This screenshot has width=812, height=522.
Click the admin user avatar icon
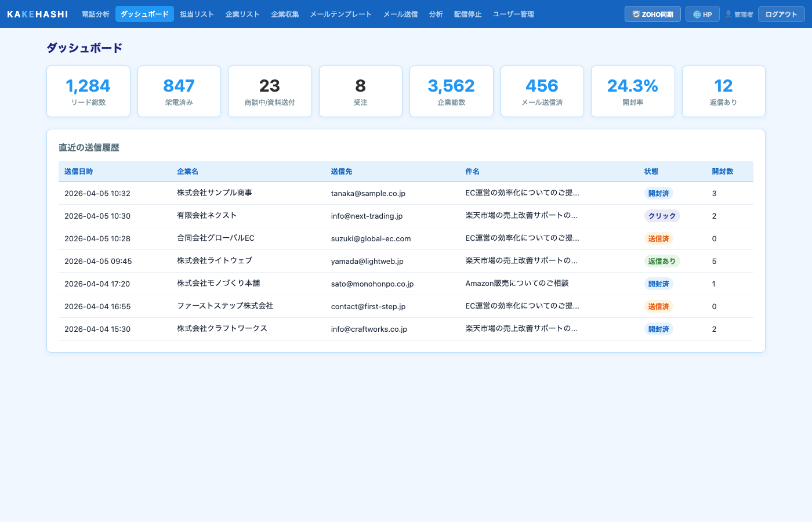728,14
